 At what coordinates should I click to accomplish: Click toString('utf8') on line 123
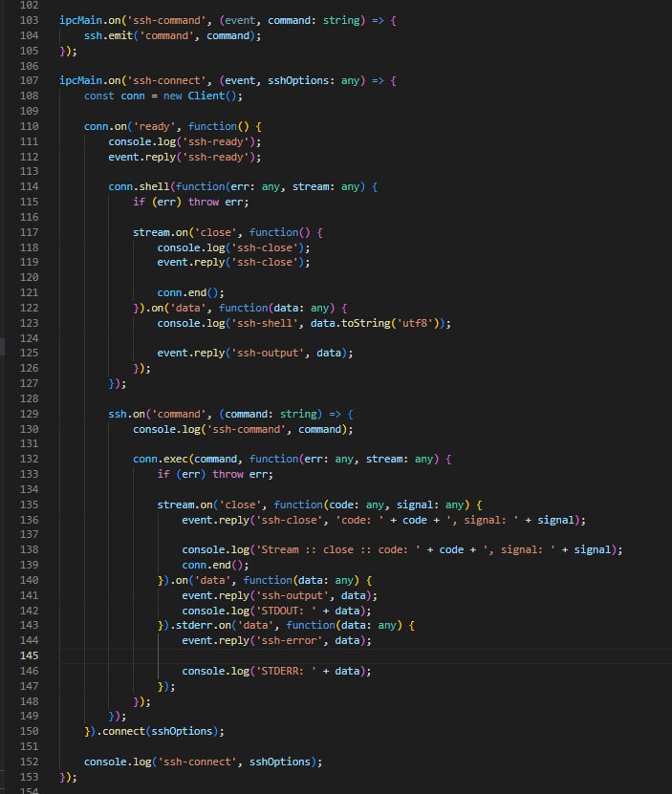389,323
